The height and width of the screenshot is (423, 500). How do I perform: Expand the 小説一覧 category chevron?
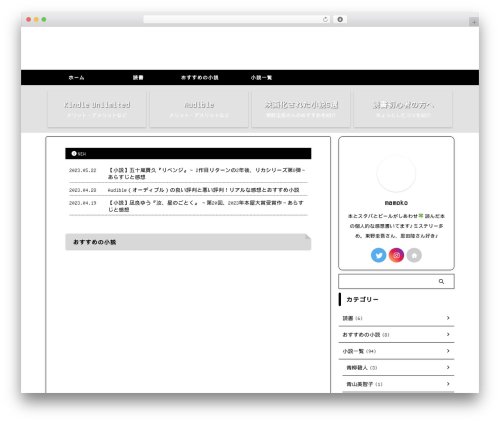point(448,351)
